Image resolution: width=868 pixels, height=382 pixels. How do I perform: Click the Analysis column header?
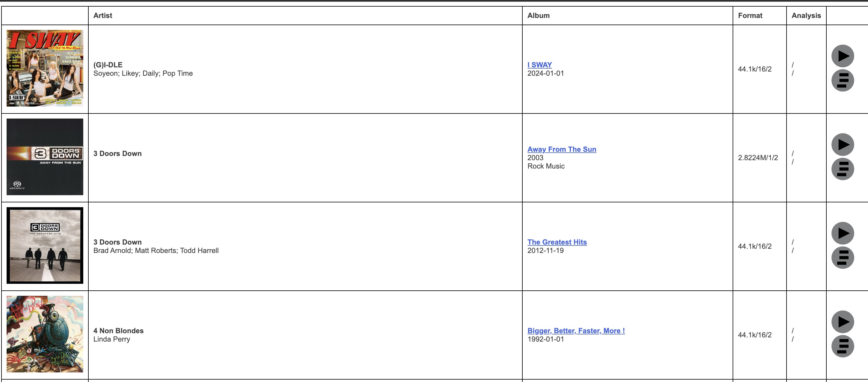point(806,16)
